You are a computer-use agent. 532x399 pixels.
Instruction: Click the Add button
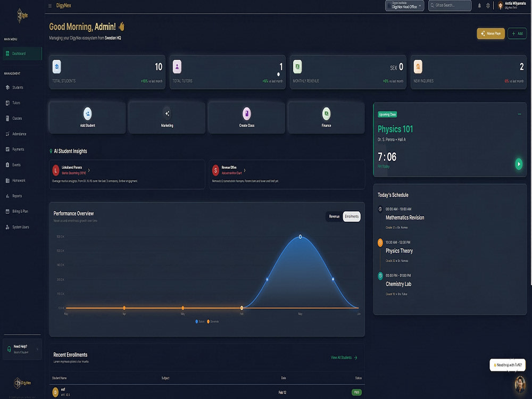click(x=517, y=33)
